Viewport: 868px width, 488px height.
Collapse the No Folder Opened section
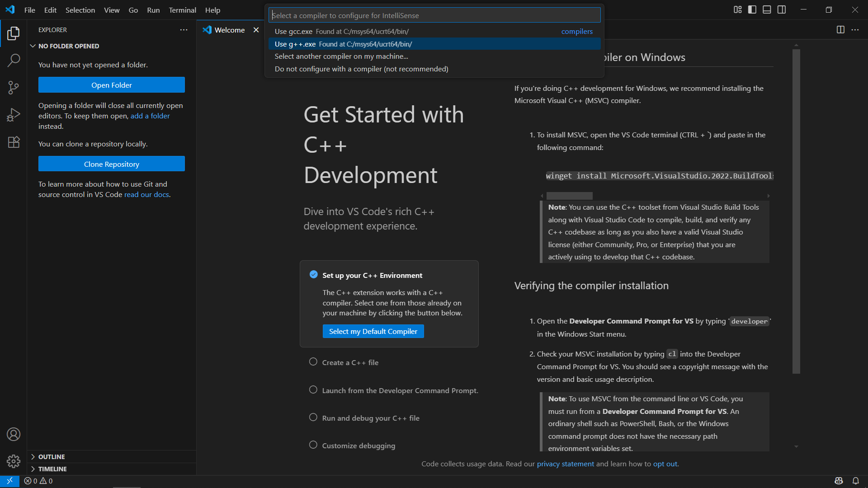pos(112,46)
